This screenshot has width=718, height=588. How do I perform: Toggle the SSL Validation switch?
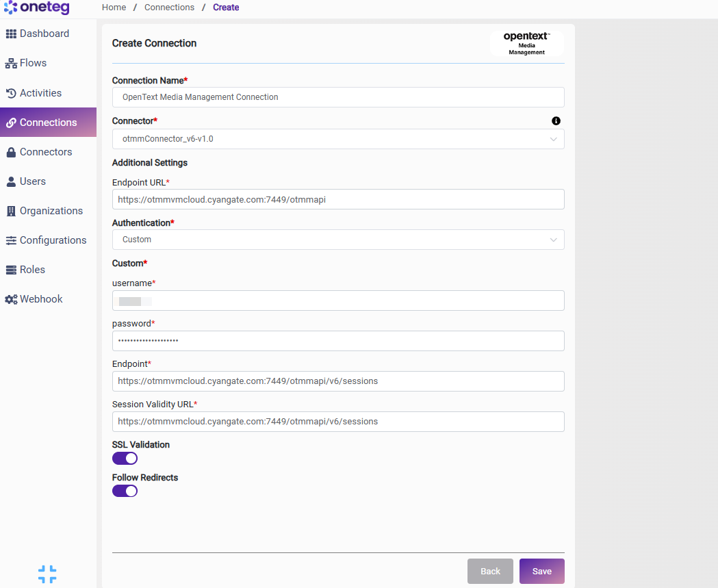click(x=125, y=459)
